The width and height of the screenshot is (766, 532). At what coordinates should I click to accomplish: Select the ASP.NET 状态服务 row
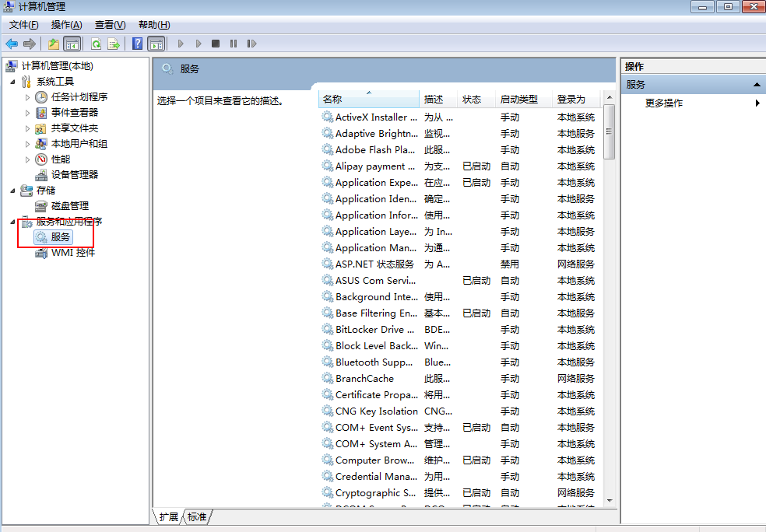(459, 264)
